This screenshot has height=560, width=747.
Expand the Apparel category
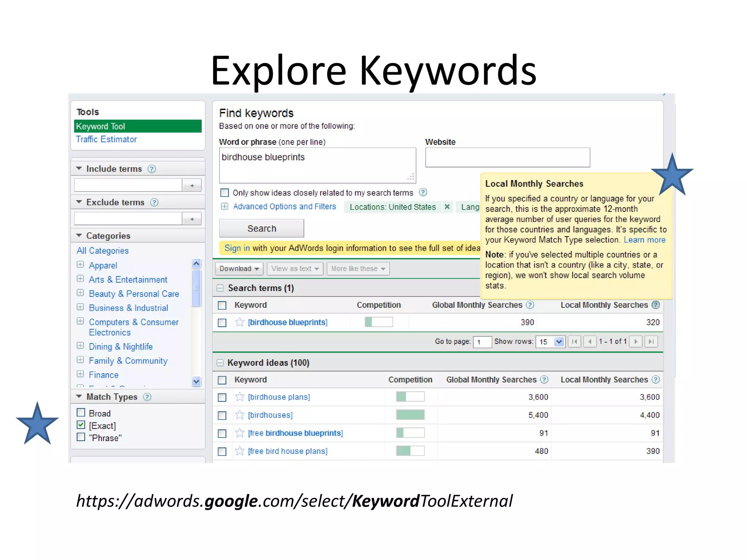(x=81, y=265)
